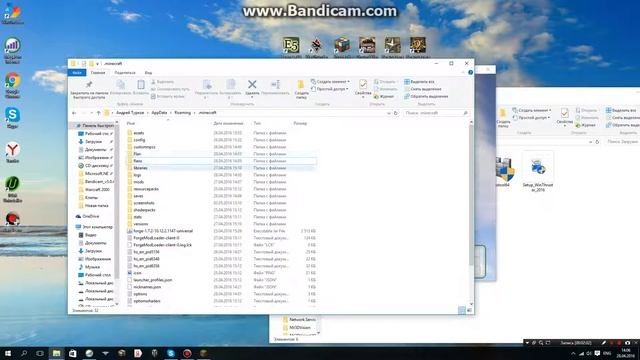Sort by Size (Размер) column header
640x360 pixels.
point(300,123)
